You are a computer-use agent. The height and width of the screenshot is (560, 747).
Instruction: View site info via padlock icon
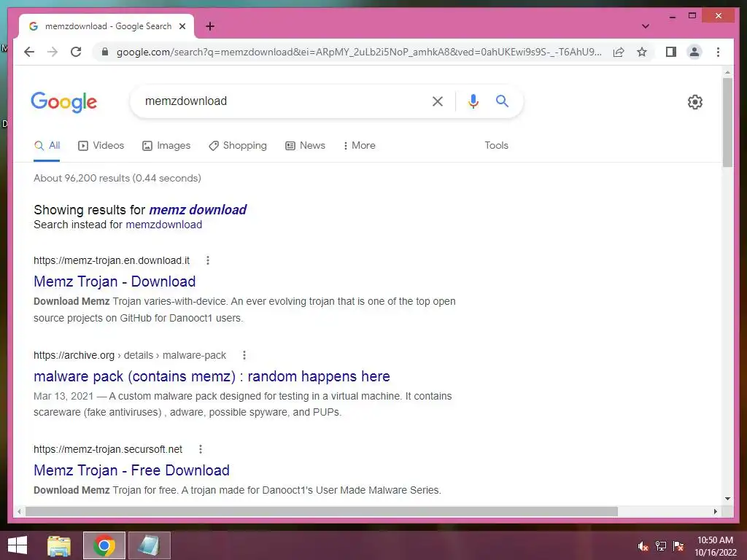(x=105, y=52)
